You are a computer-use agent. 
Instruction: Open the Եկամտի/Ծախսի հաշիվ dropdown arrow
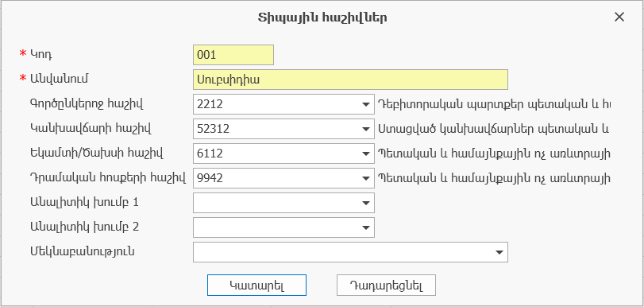coord(366,154)
